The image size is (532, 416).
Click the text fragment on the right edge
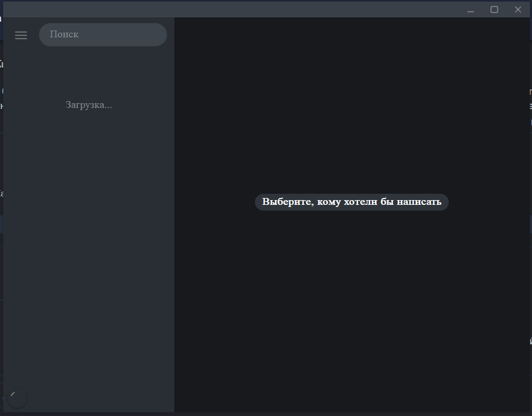(530, 104)
